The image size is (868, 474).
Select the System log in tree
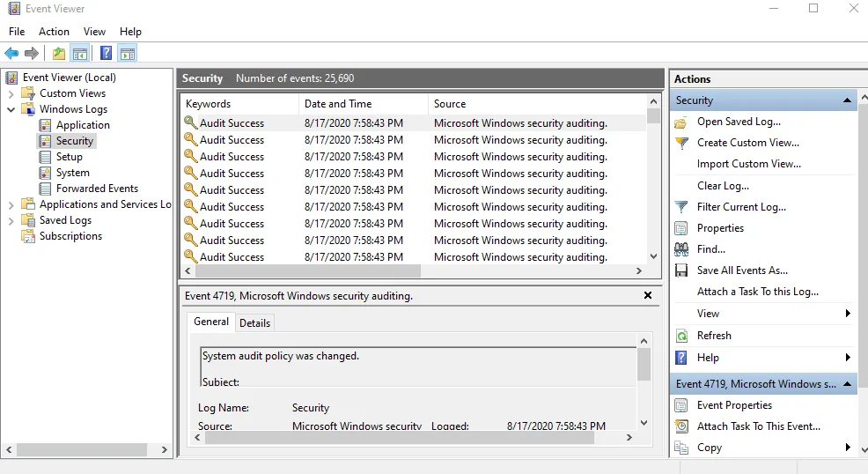pos(72,173)
